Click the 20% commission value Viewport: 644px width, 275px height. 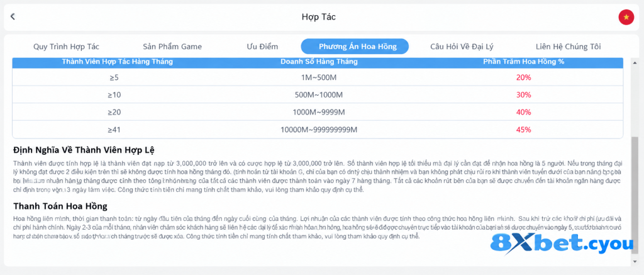(524, 77)
